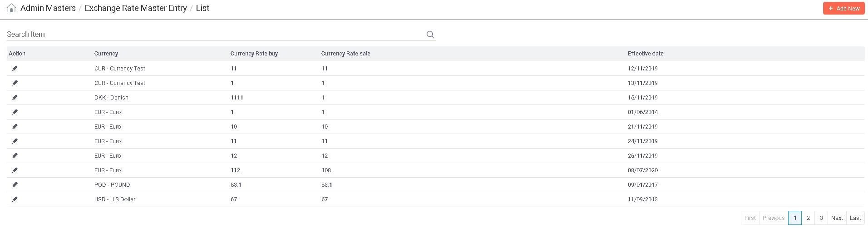This screenshot has height=229, width=868.
Task: Go to the Last page
Action: click(855, 218)
